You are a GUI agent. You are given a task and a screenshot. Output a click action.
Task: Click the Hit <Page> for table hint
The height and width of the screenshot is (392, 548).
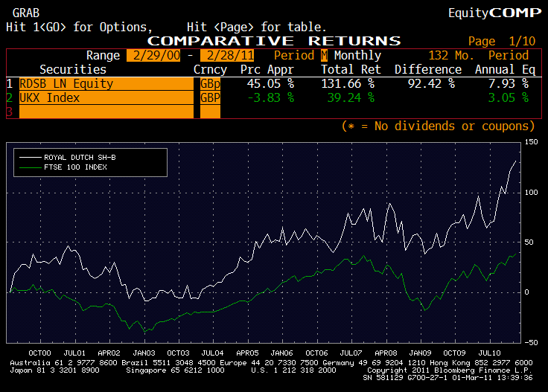coord(257,28)
